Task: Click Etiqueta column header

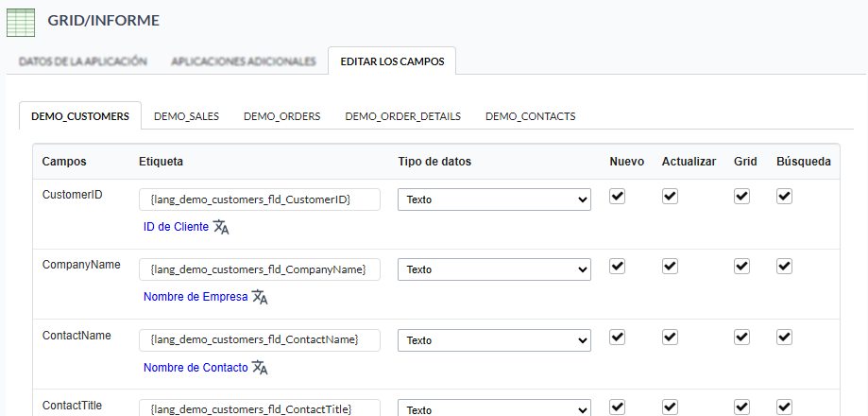Action: pos(162,162)
